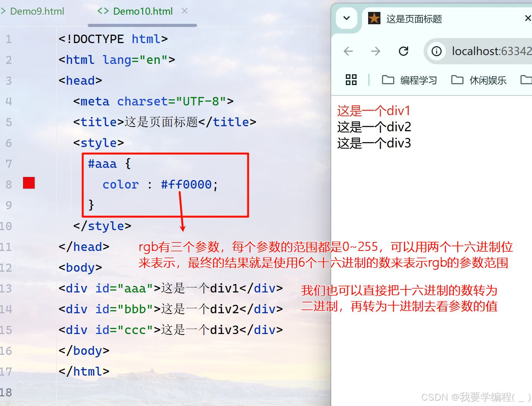Open the browser tab search dropdown arrow
Image resolution: width=532 pixels, height=406 pixels.
tap(347, 18)
